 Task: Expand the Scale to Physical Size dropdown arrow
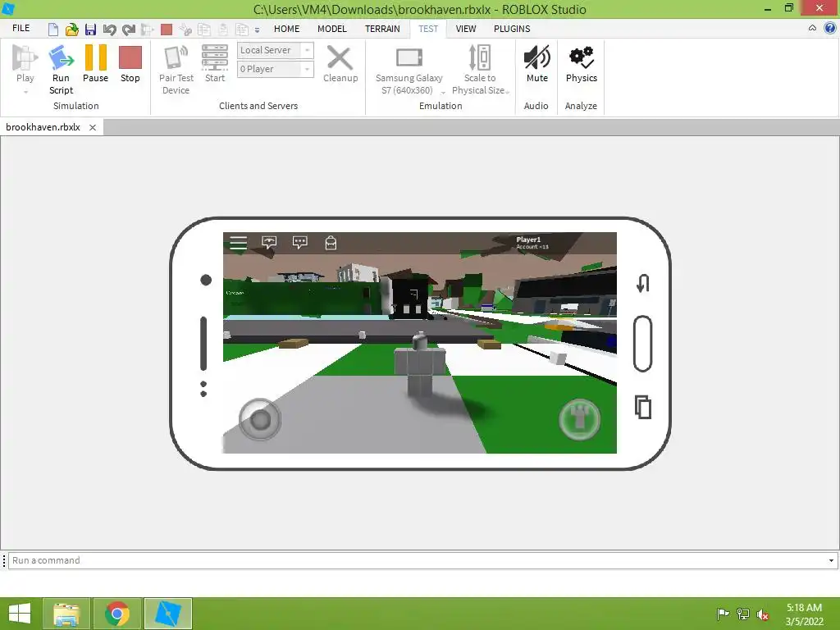pyautogui.click(x=507, y=93)
